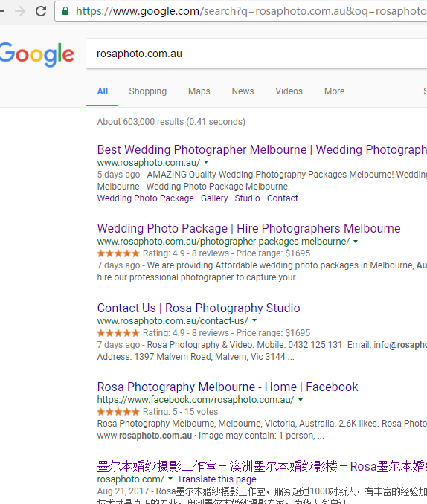Screen dimensions: 427x504
Task: Expand arrow next to contact-us URL
Action: tap(254, 320)
